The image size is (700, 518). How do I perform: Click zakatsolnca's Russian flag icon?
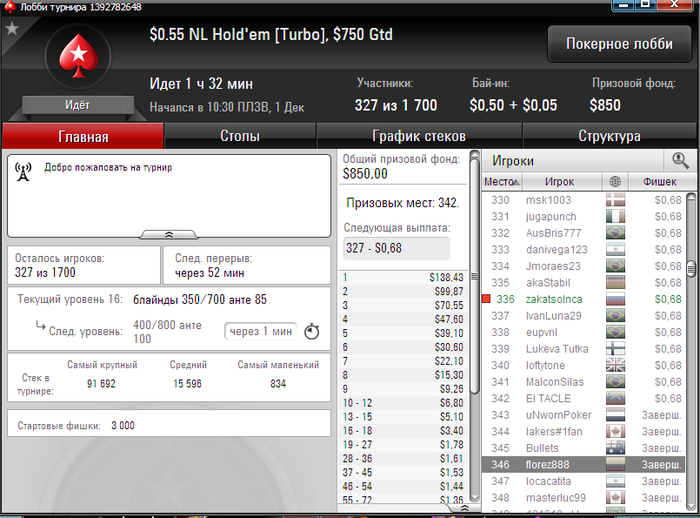[615, 299]
